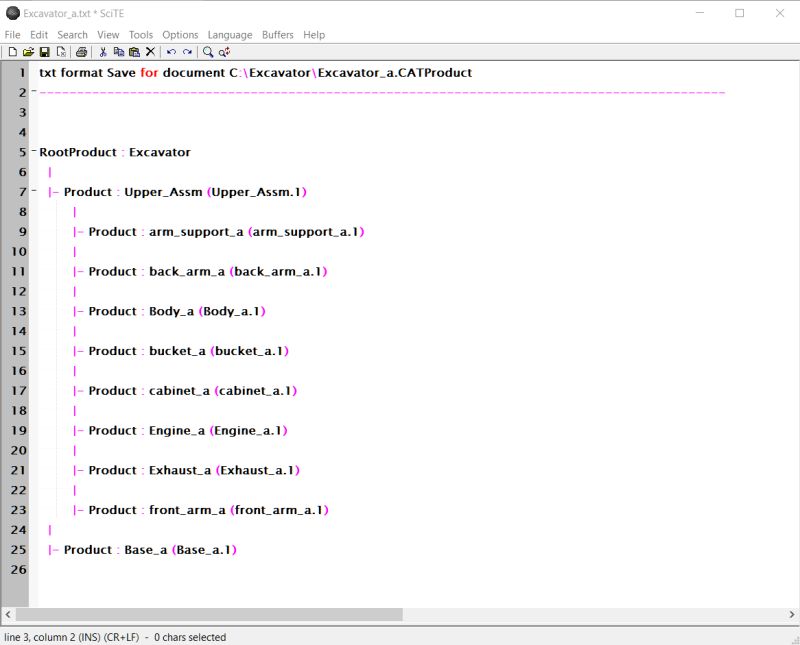Click the 'front_arm_a' product line
This screenshot has height=645, width=800.
coord(209,510)
